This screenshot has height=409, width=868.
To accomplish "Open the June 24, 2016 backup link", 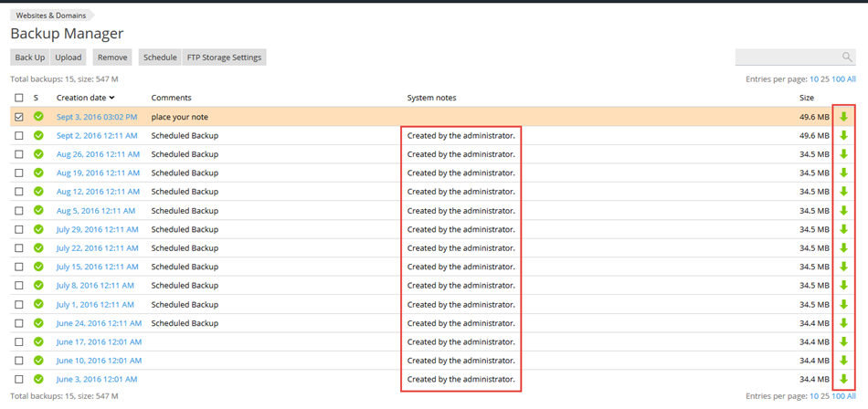I will [x=99, y=323].
